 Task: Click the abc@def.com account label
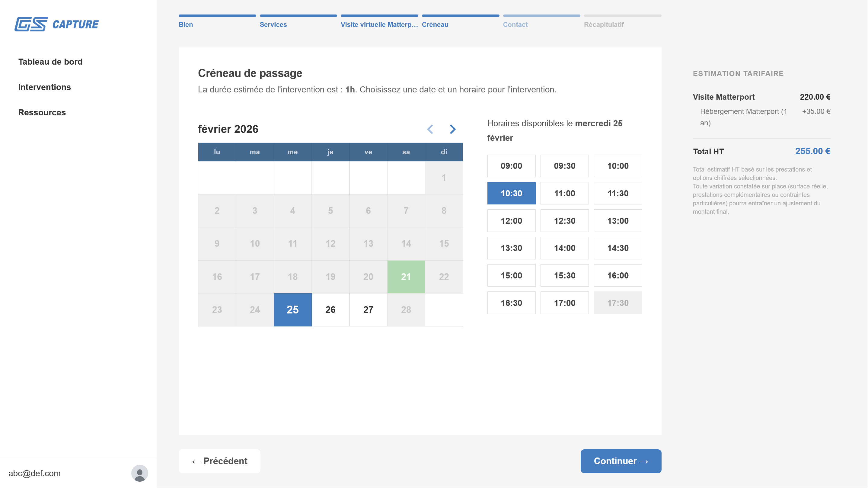click(x=34, y=473)
